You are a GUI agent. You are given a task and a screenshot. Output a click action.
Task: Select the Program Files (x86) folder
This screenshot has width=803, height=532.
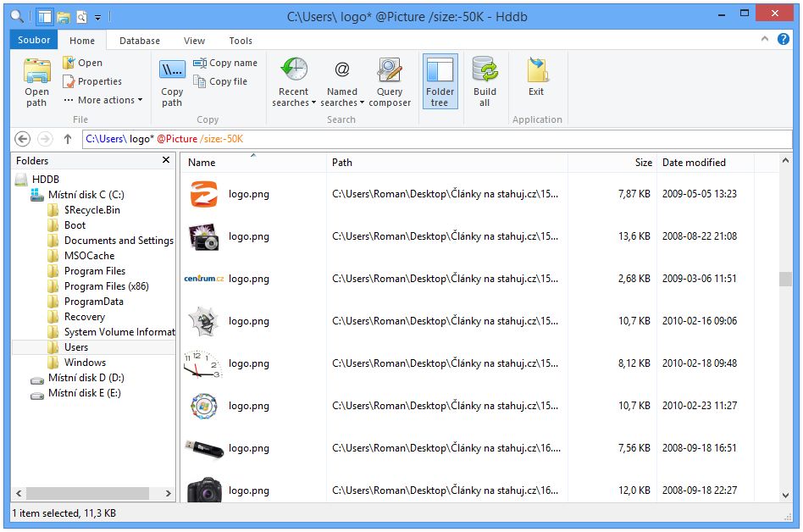99,286
